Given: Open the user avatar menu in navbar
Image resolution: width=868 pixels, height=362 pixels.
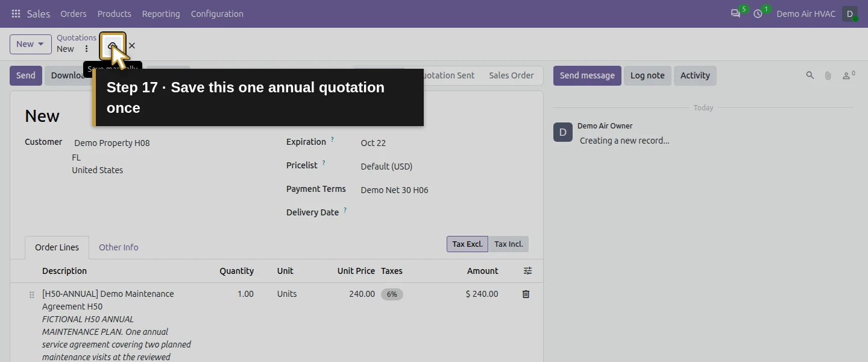Looking at the screenshot, I should [850, 14].
